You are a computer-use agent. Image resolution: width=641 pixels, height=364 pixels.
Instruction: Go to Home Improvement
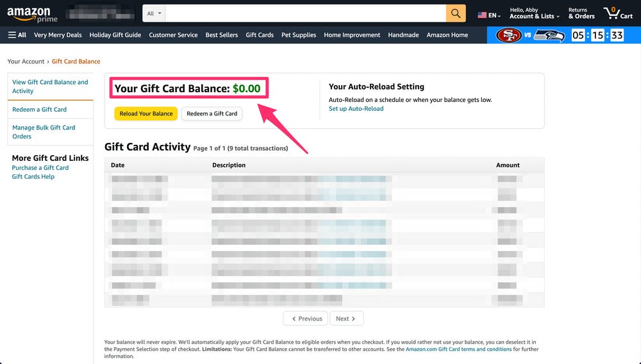[352, 35]
